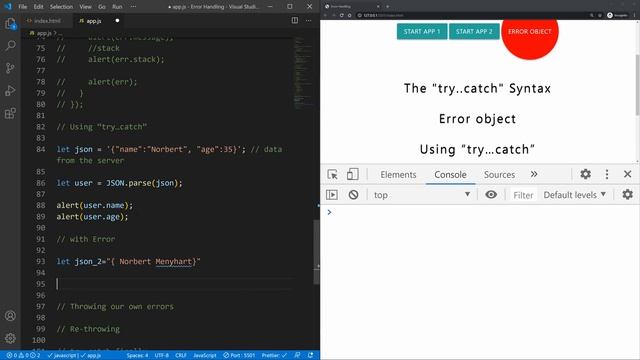640x360 pixels.
Task: Open the Elements tab in DevTools
Action: [x=398, y=174]
